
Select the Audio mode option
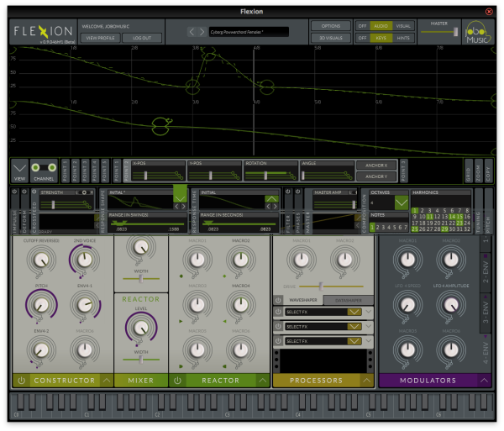coord(381,26)
